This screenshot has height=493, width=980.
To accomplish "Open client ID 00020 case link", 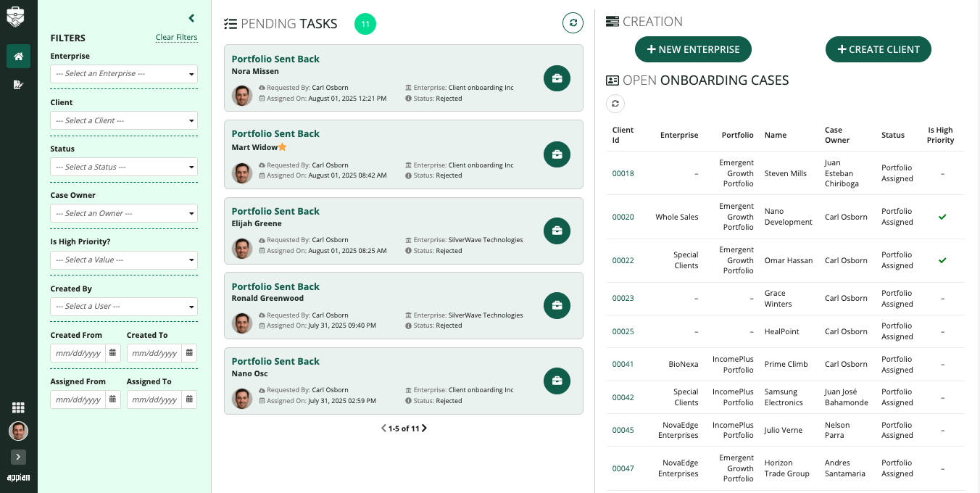I will coord(623,217).
